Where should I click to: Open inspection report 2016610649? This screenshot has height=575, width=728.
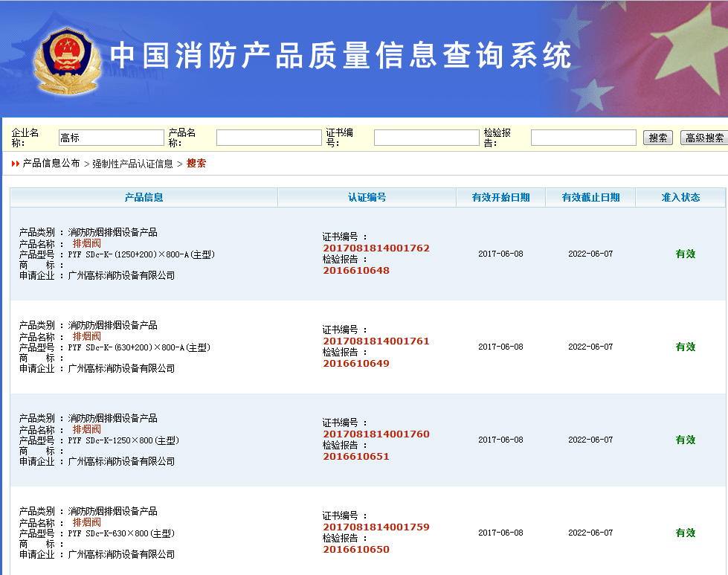(355, 364)
